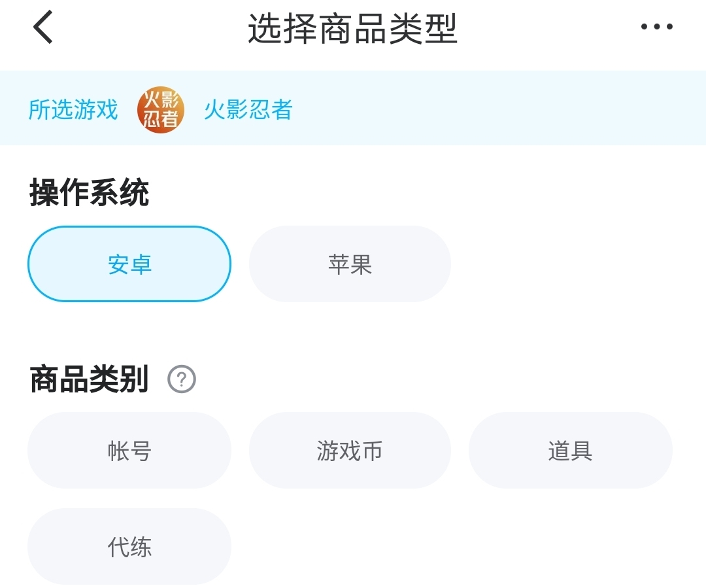The image size is (706, 588).
Task: Pick the 道具 category chip
Action: click(570, 451)
